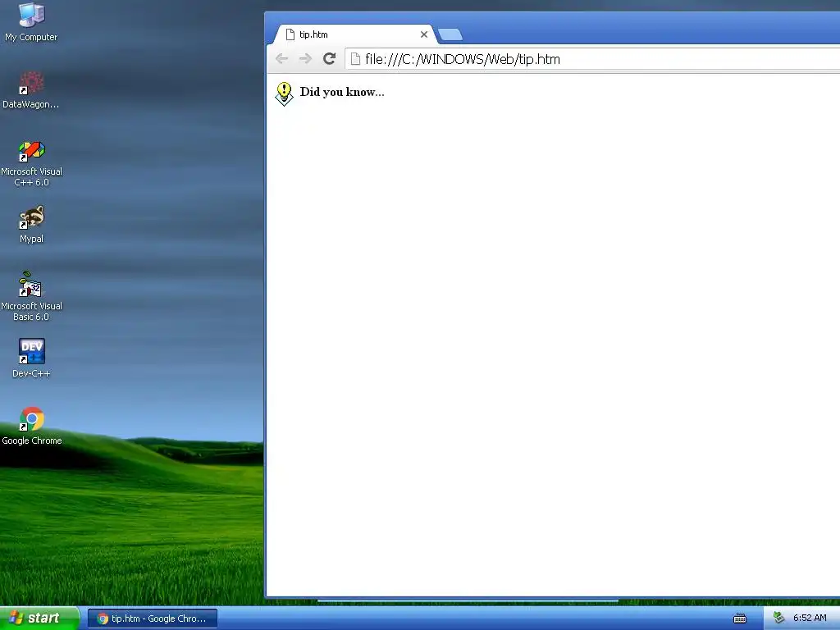Click the 6:52 AM system clock

tap(810, 619)
